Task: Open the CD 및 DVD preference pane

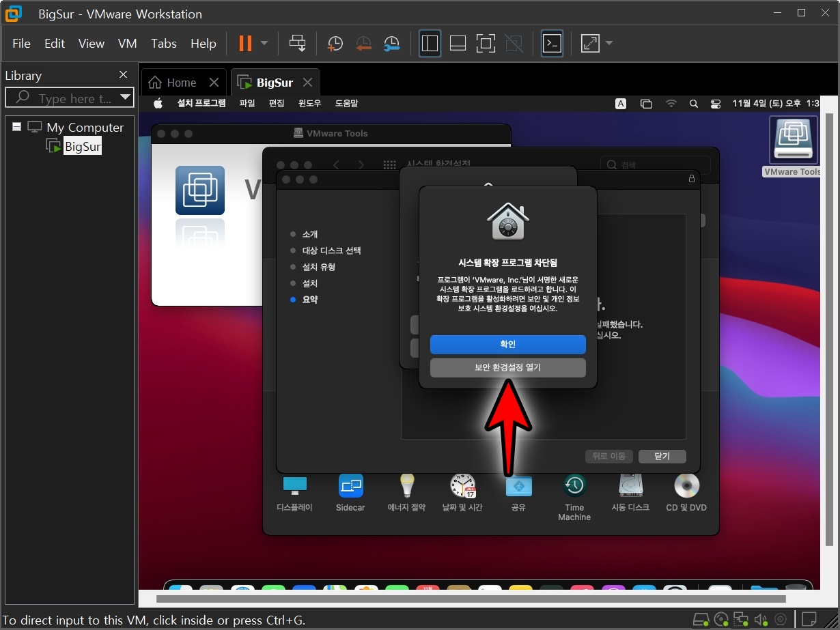Action: point(686,493)
